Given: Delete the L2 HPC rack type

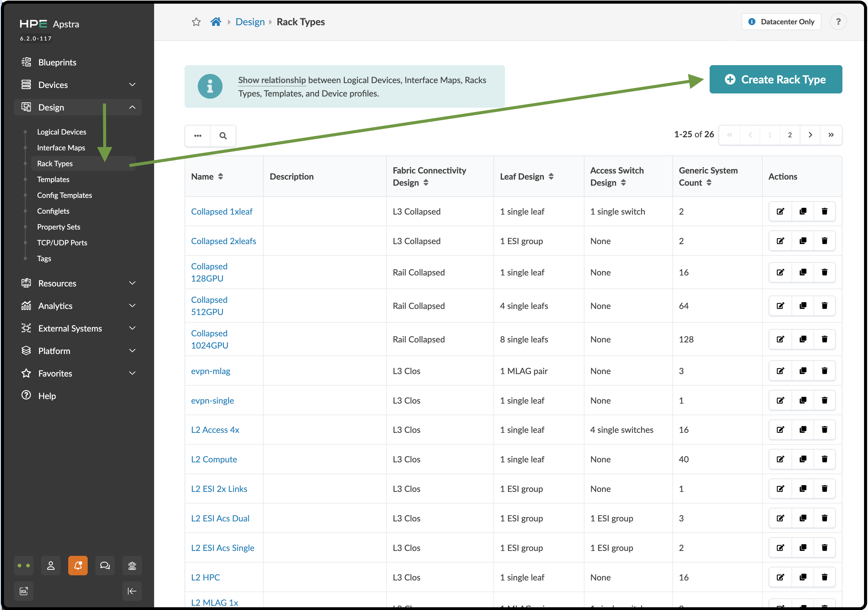Looking at the screenshot, I should click(x=824, y=577).
